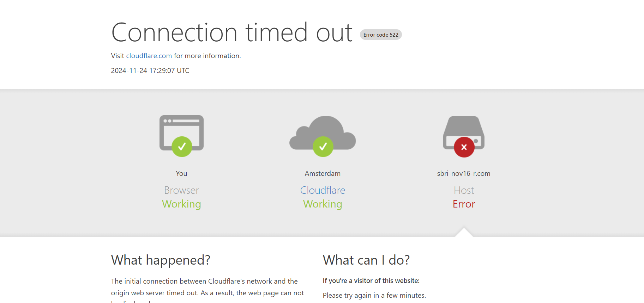
Task: Click the Amsterdam location label
Action: click(x=323, y=173)
